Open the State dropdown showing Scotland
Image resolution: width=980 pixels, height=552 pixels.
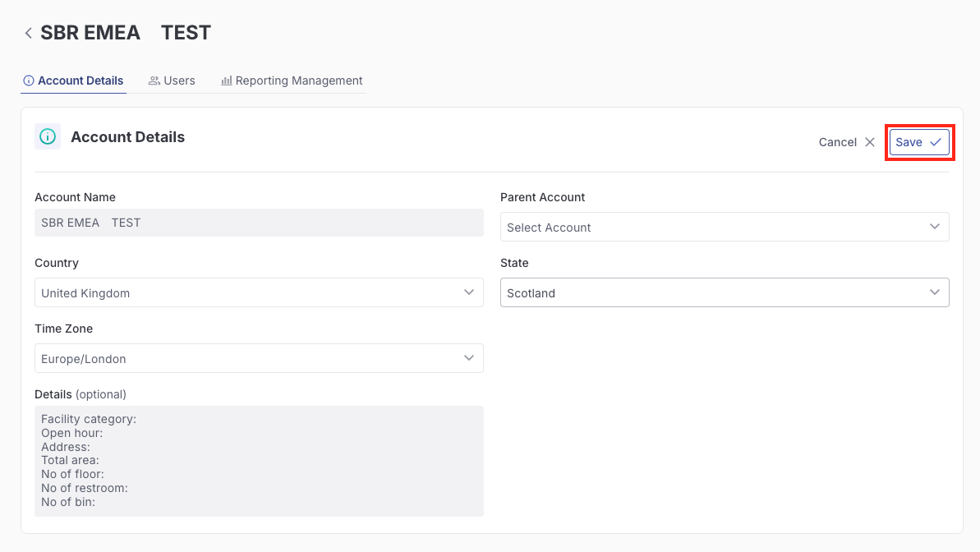[724, 292]
